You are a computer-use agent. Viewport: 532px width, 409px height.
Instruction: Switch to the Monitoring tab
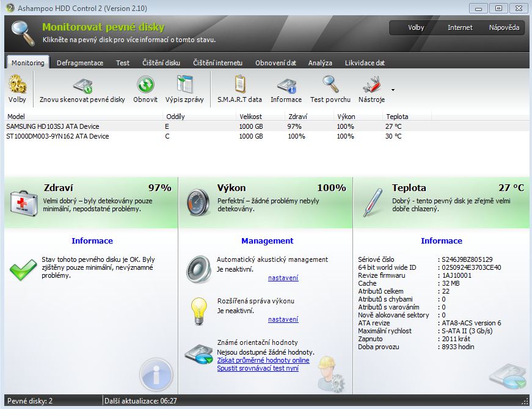28,63
